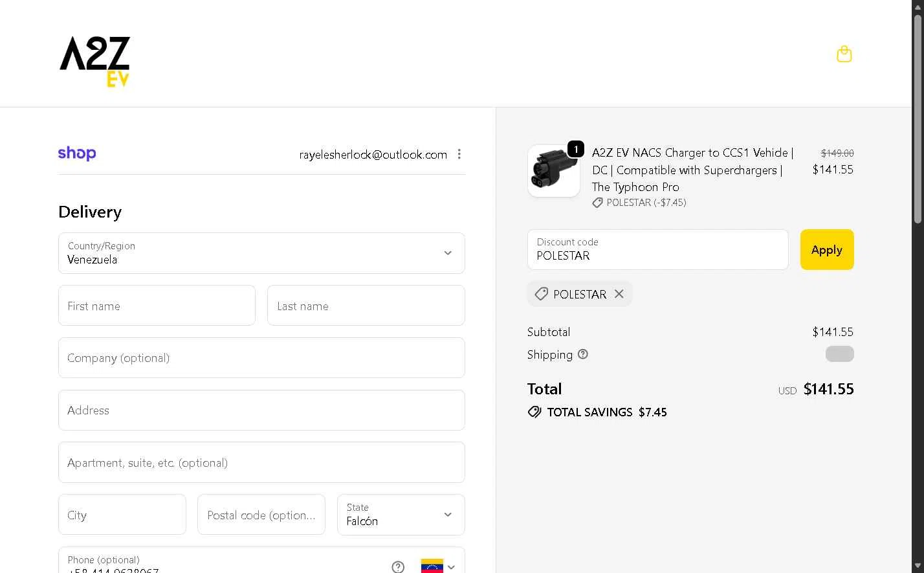924x573 pixels.
Task: Click the Address input field
Action: [261, 410]
